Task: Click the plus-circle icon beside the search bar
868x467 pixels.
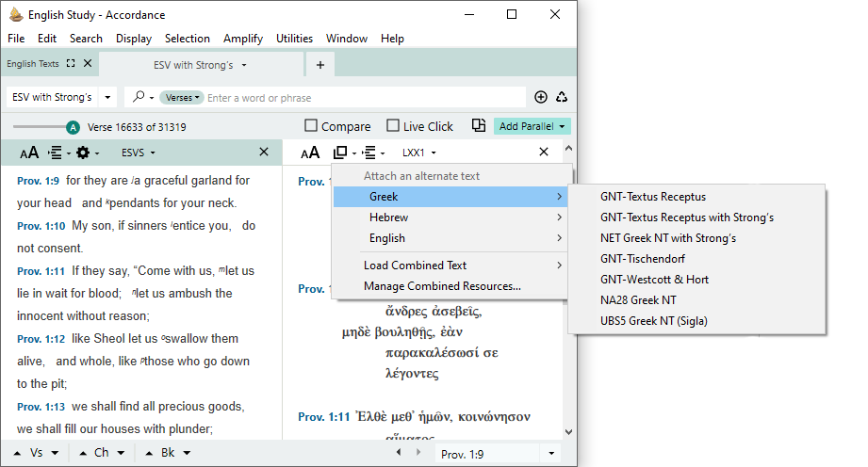Action: click(541, 97)
